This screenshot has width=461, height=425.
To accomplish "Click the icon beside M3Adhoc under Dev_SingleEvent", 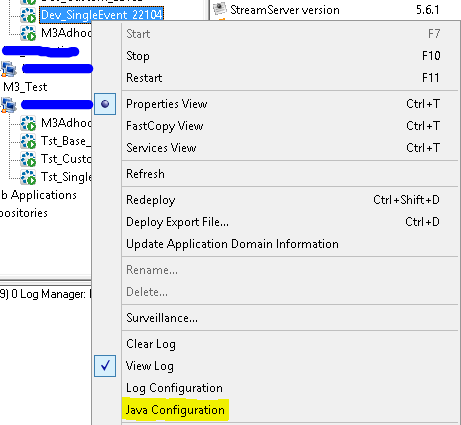I will [28, 33].
